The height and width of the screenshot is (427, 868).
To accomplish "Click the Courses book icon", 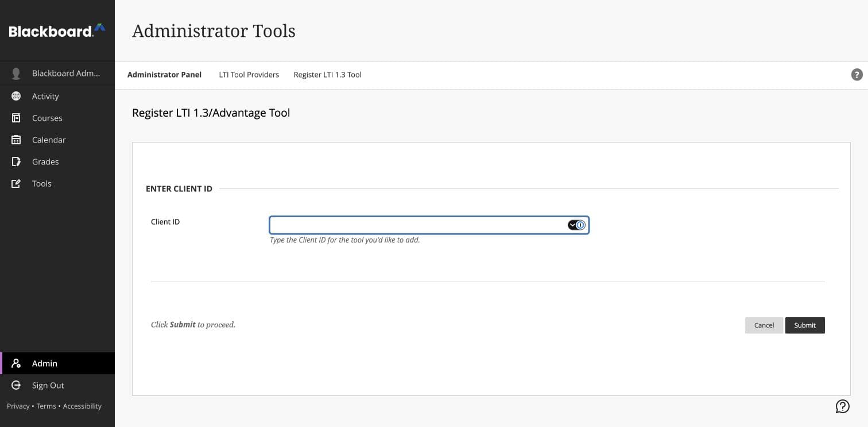I will pyautogui.click(x=16, y=118).
